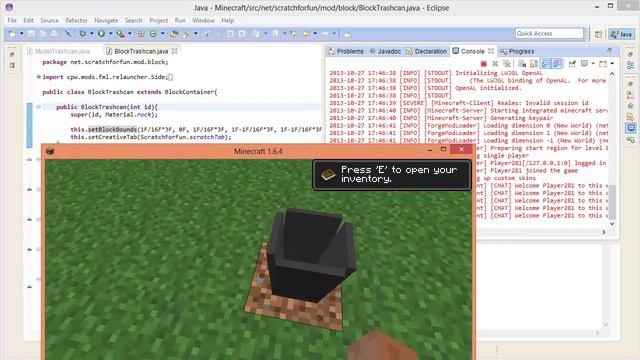The height and width of the screenshot is (360, 640).
Task: Open New file dropdown arrow
Action: coord(22,34)
